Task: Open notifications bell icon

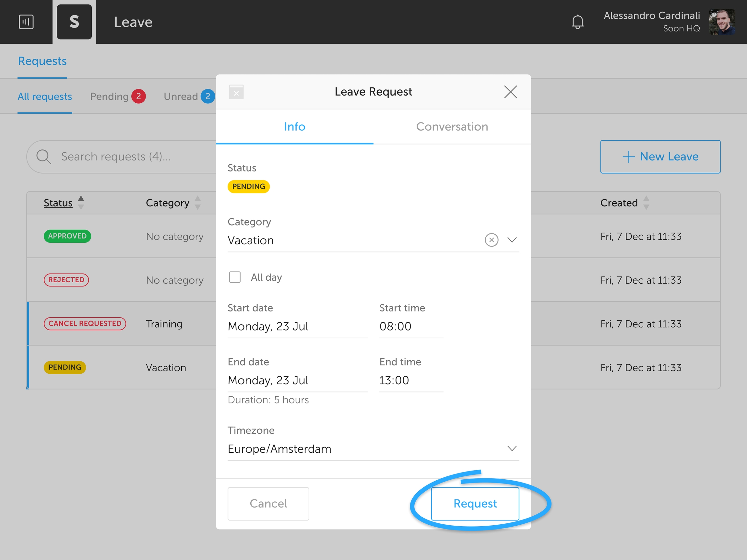Action: click(x=577, y=22)
